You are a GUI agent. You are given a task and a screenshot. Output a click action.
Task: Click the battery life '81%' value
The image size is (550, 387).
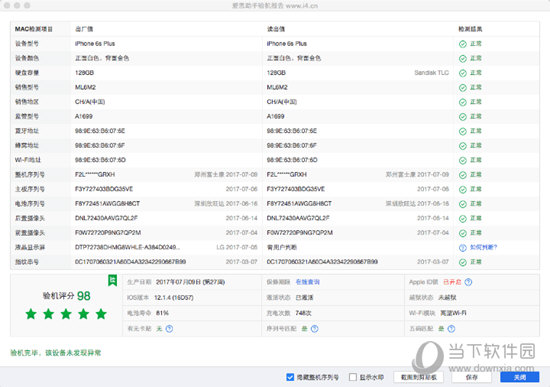point(162,313)
